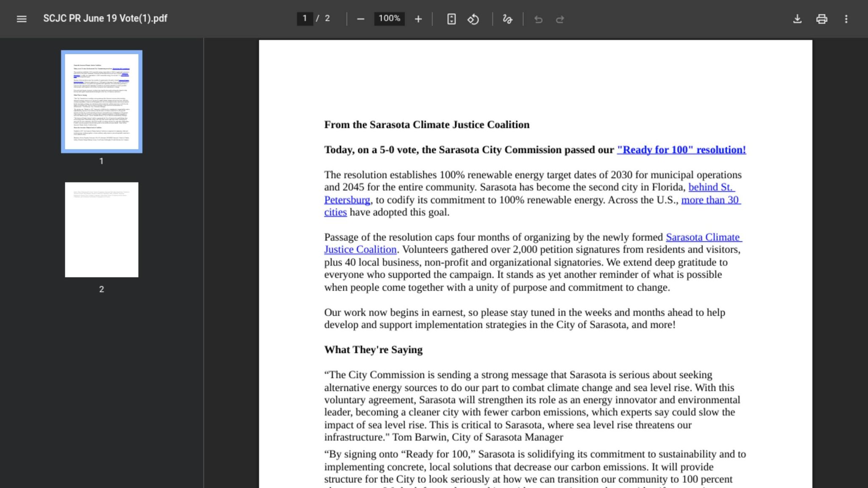Click the fit to page icon
Screen dimensions: 868x488
point(451,19)
